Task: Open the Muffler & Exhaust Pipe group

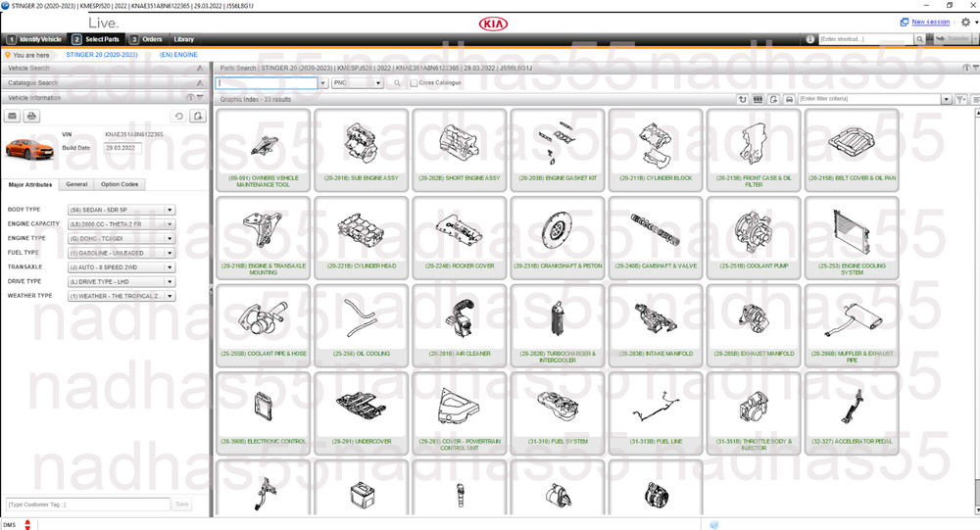Action: 852,325
